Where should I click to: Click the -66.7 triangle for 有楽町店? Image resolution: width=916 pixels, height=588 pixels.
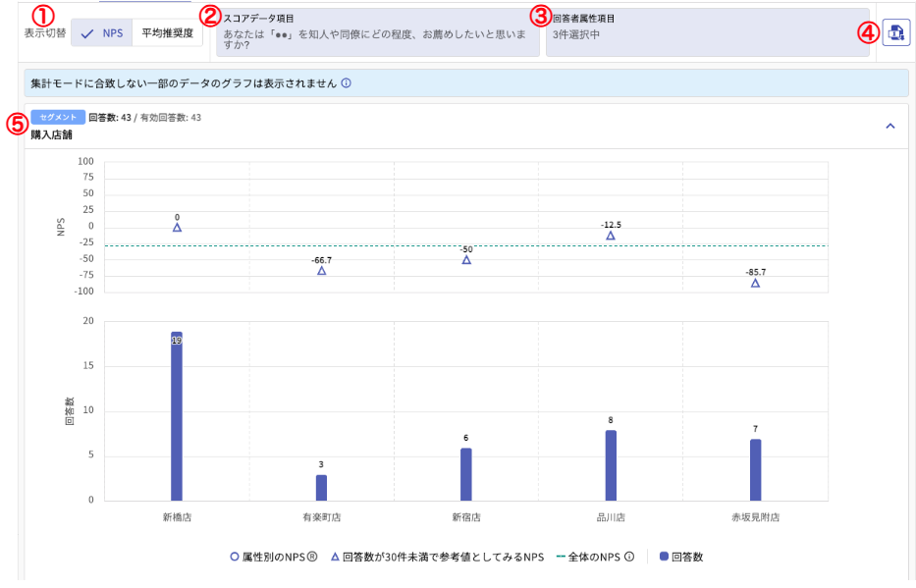click(x=321, y=271)
